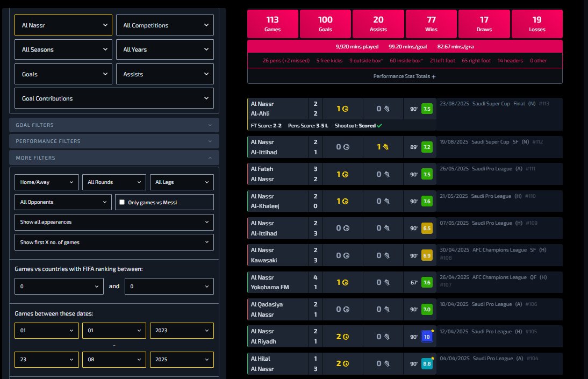Click goal ball icon in 07/05/2025 Al-Ittihad row

pyautogui.click(x=347, y=228)
